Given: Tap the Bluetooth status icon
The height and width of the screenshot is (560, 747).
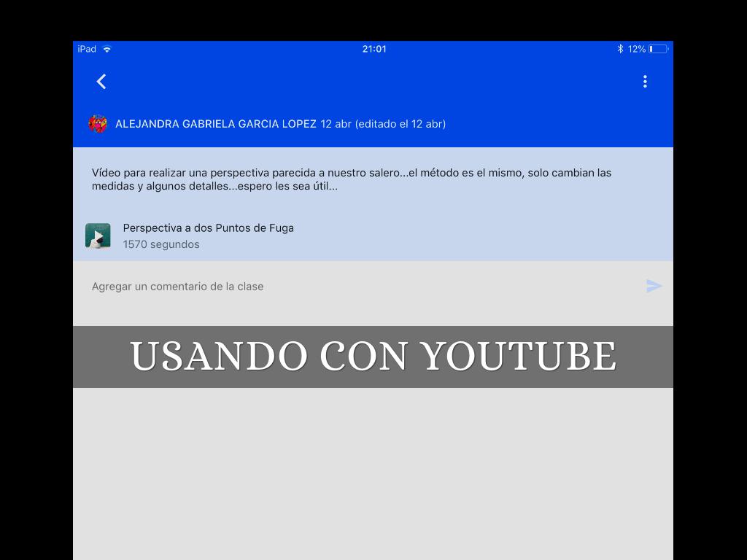Looking at the screenshot, I should click(x=620, y=49).
